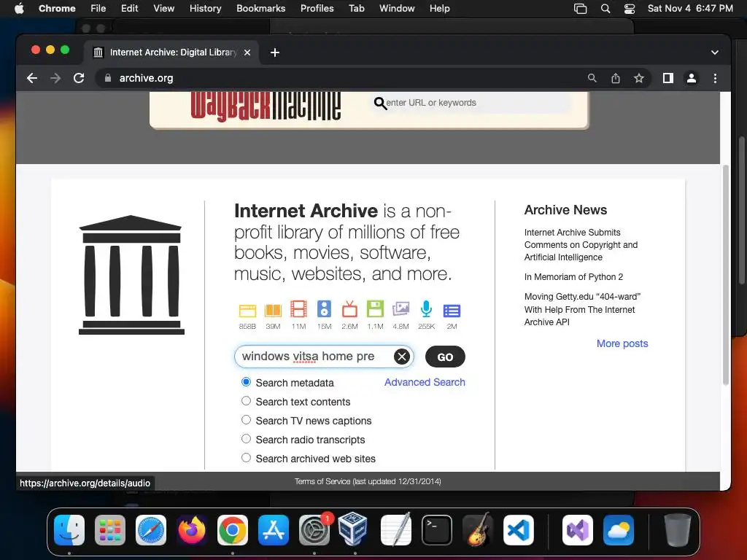747x560 pixels.
Task: Go back with the browser back arrow
Action: pyautogui.click(x=32, y=78)
